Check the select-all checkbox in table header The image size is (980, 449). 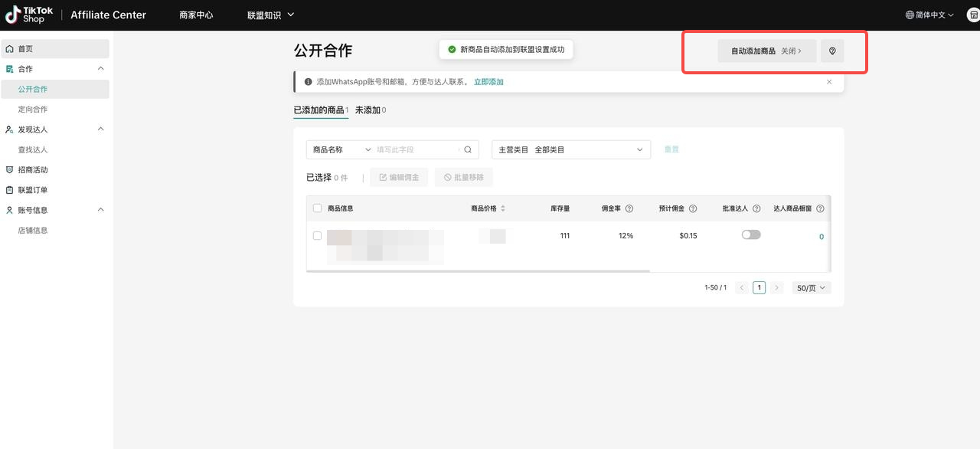pos(318,208)
